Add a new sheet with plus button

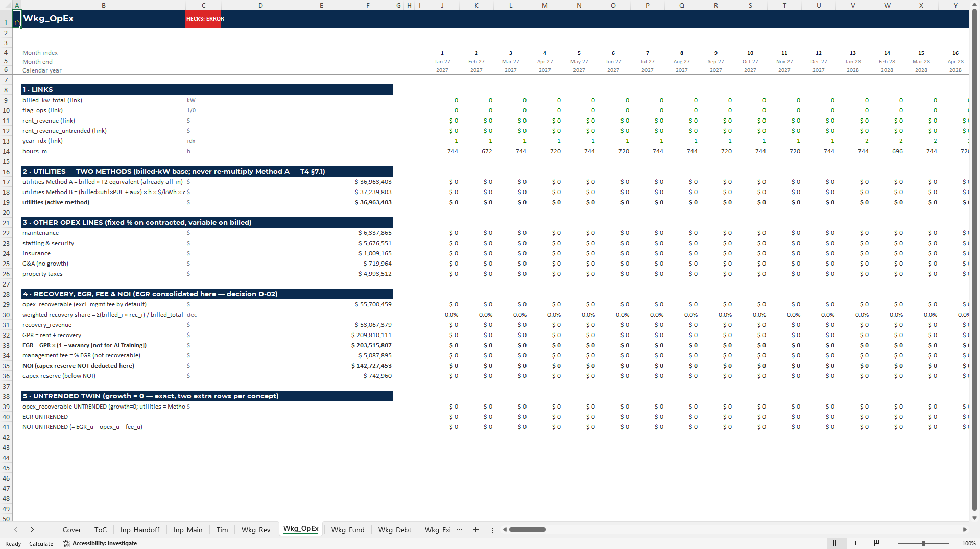(x=475, y=530)
